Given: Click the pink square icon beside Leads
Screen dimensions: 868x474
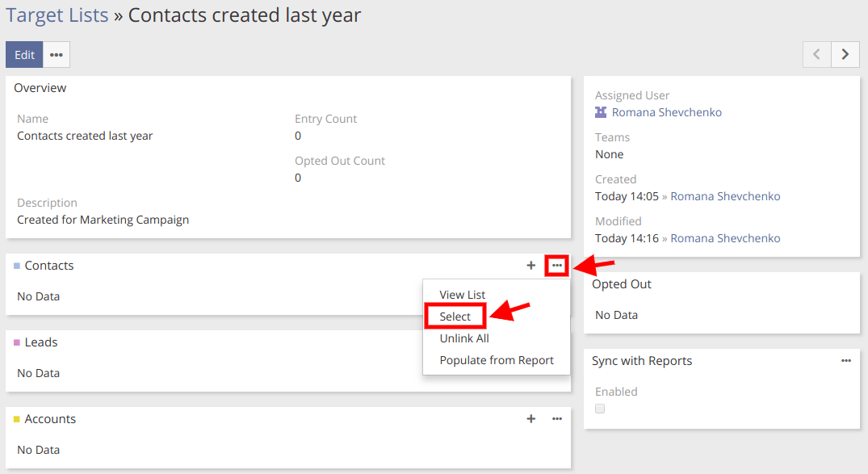Looking at the screenshot, I should click(x=18, y=342).
